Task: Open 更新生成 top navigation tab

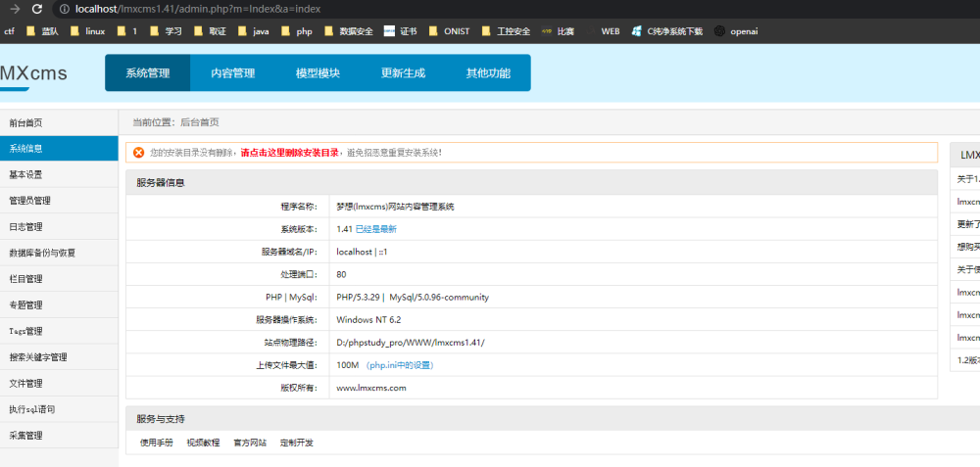Action: [x=403, y=73]
